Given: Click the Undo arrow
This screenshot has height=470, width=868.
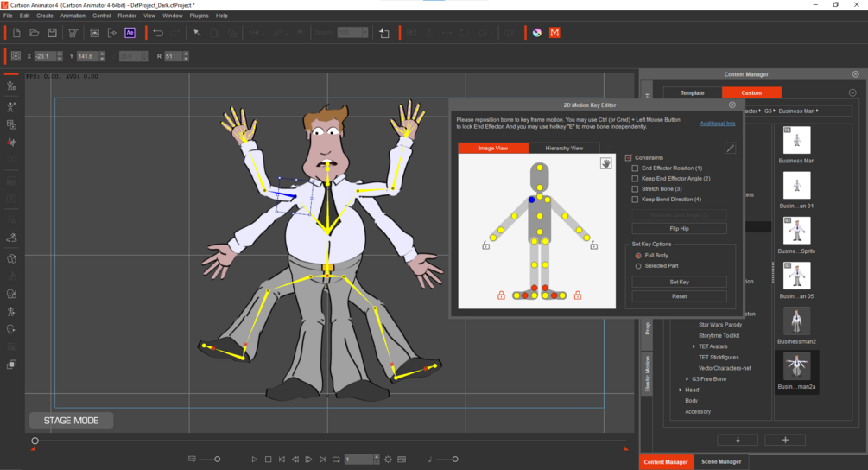Looking at the screenshot, I should coord(158,33).
